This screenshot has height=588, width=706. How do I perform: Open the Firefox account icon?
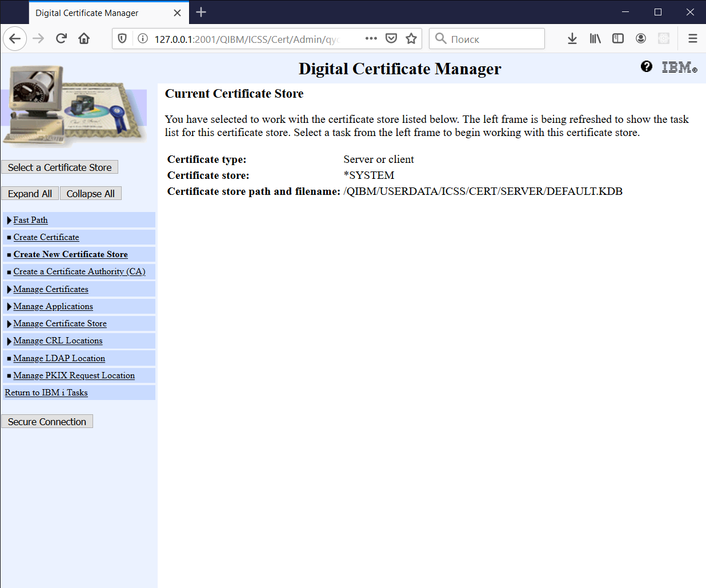641,39
